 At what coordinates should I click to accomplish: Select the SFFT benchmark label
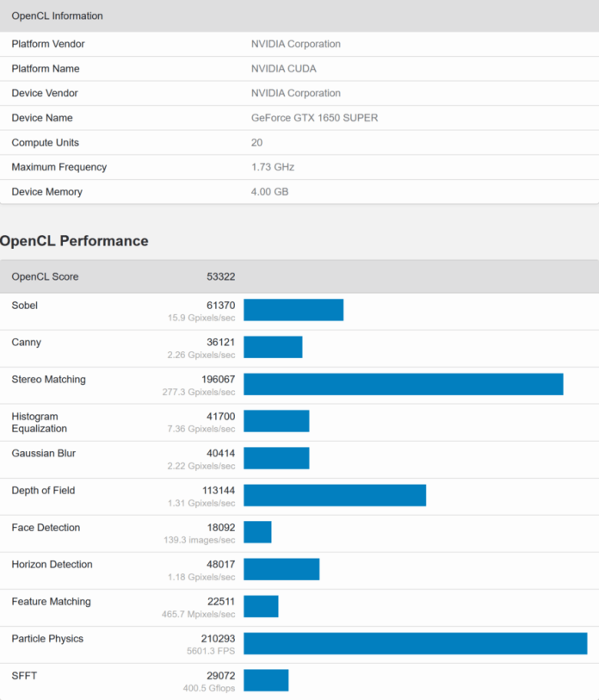click(25, 676)
